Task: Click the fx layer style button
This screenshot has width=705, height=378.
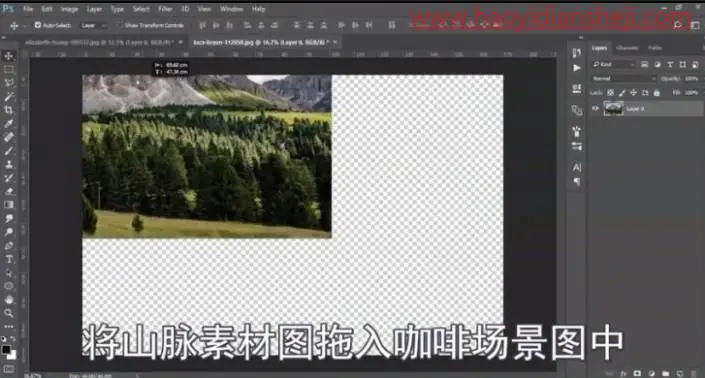Action: (623, 374)
